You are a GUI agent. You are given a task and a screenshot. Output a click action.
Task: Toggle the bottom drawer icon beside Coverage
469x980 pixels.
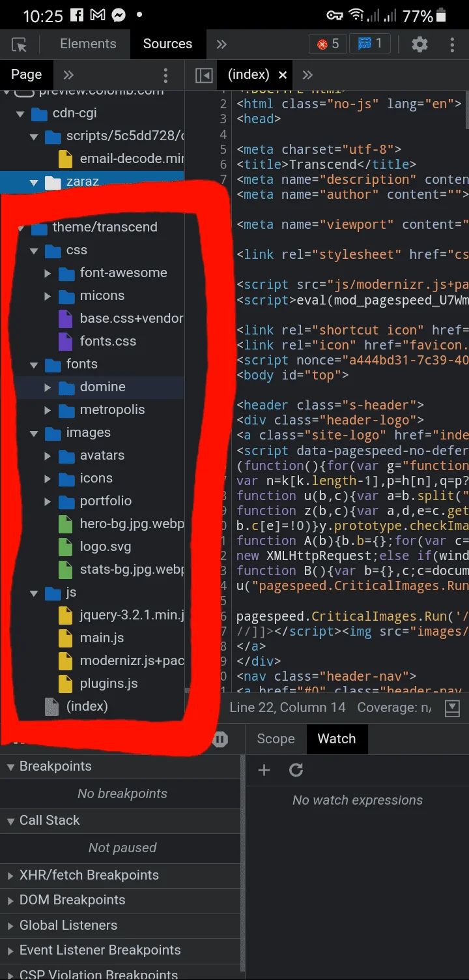pyautogui.click(x=452, y=708)
